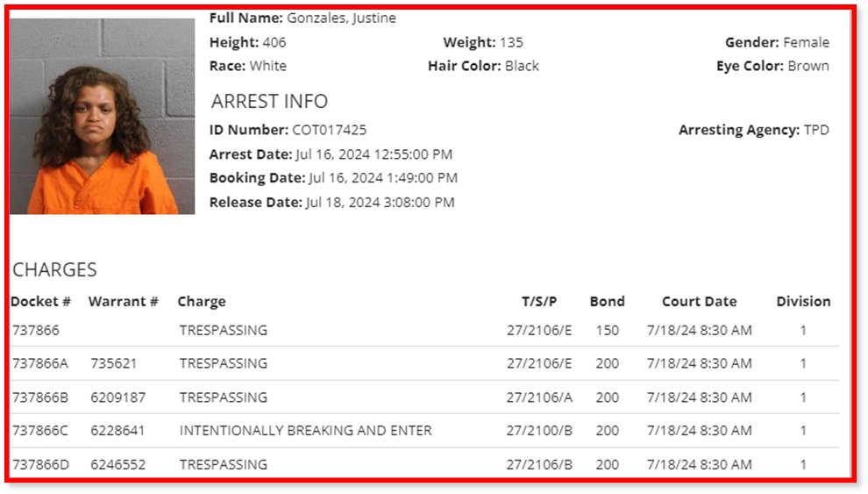868x494 pixels.
Task: Click docket number 737866C
Action: (39, 430)
